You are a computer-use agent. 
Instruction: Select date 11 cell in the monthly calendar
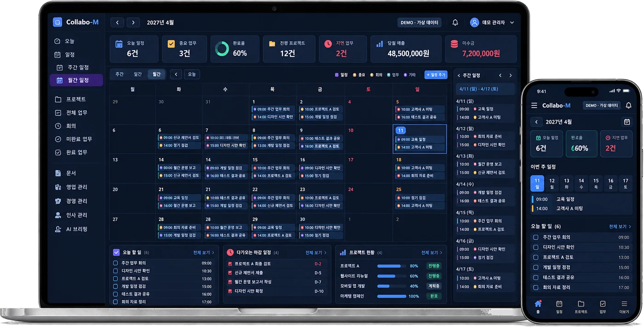coord(420,139)
